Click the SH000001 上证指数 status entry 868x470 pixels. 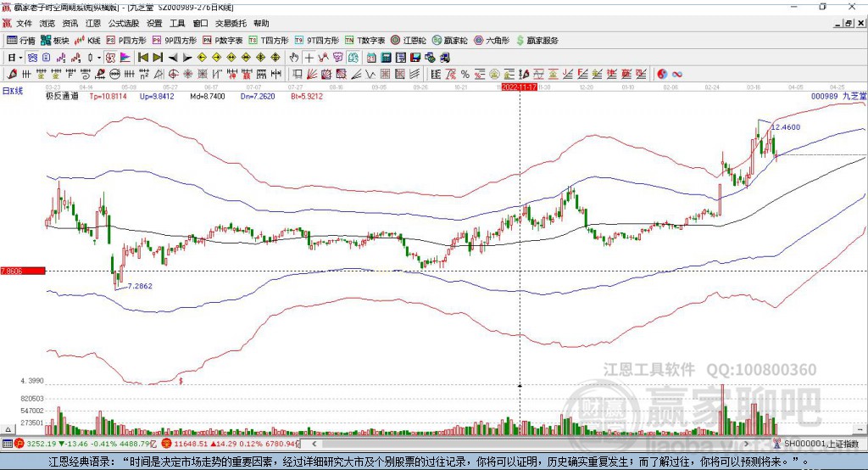click(821, 444)
